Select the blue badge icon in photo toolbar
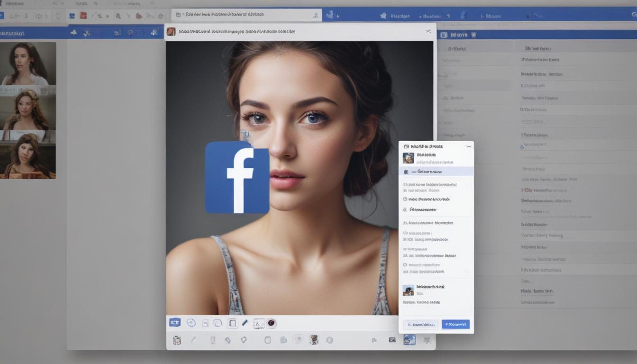This screenshot has height=364, width=637. coord(175,323)
